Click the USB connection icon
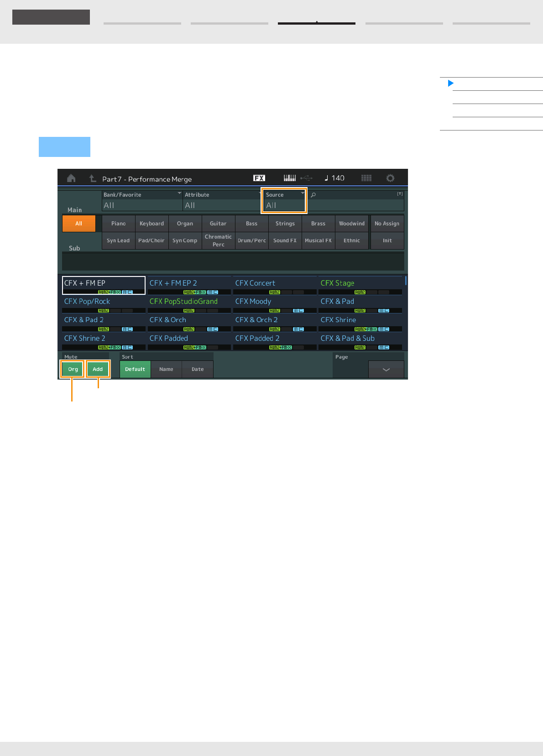Image resolution: width=543 pixels, height=756 pixels. click(x=307, y=178)
